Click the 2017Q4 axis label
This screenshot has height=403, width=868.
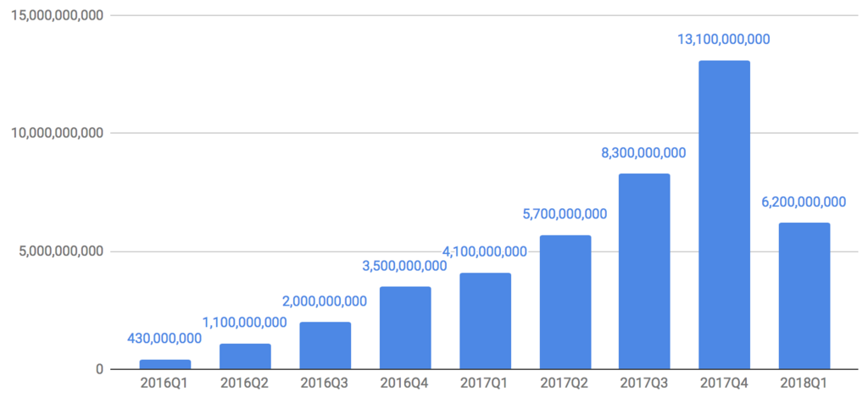(725, 384)
